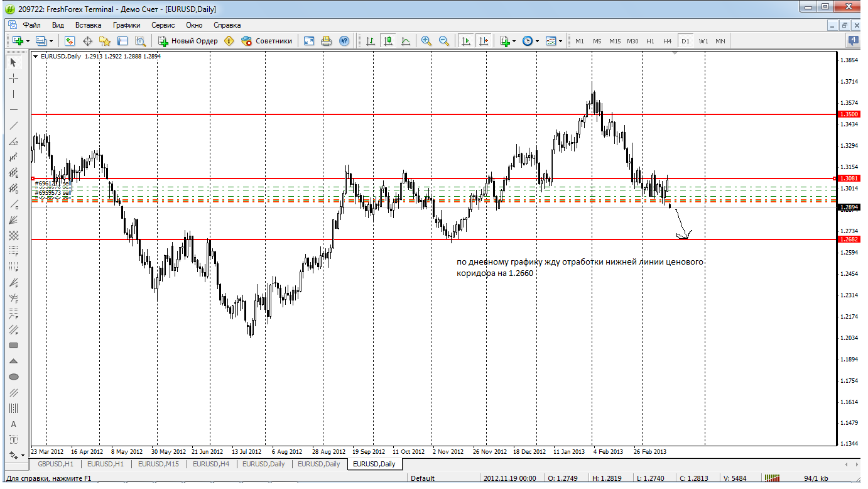Pick the trendline drawing tool

point(13,125)
